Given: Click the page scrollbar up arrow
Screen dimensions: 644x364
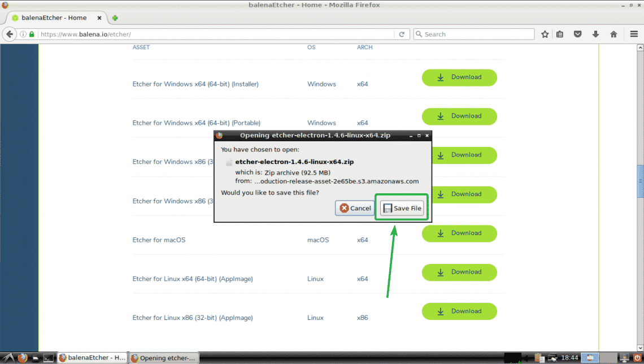Looking at the screenshot, I should point(640,47).
